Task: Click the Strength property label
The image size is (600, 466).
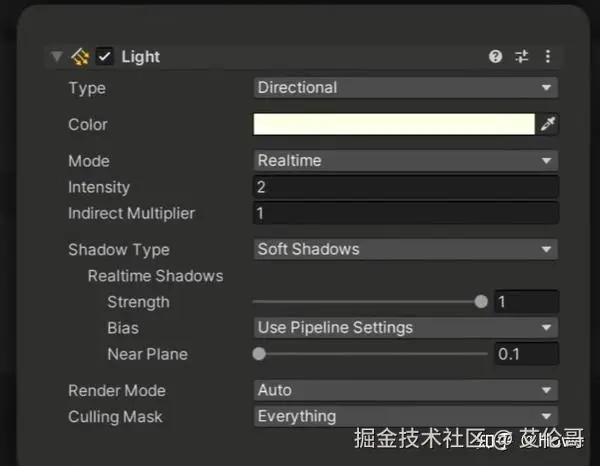Action: (x=139, y=302)
